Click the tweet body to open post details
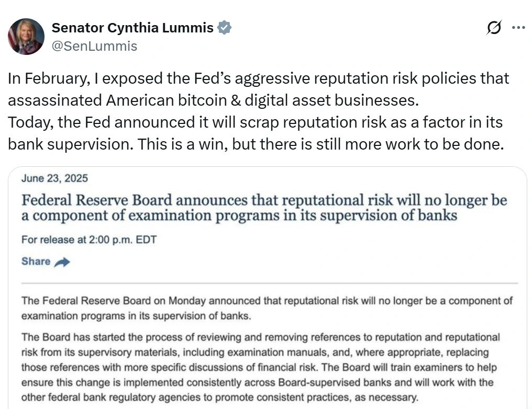 point(257,111)
